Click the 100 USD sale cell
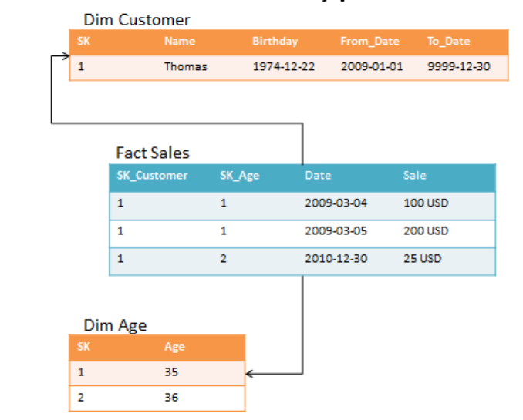Image resolution: width=523 pixels, height=420 pixels. point(425,203)
